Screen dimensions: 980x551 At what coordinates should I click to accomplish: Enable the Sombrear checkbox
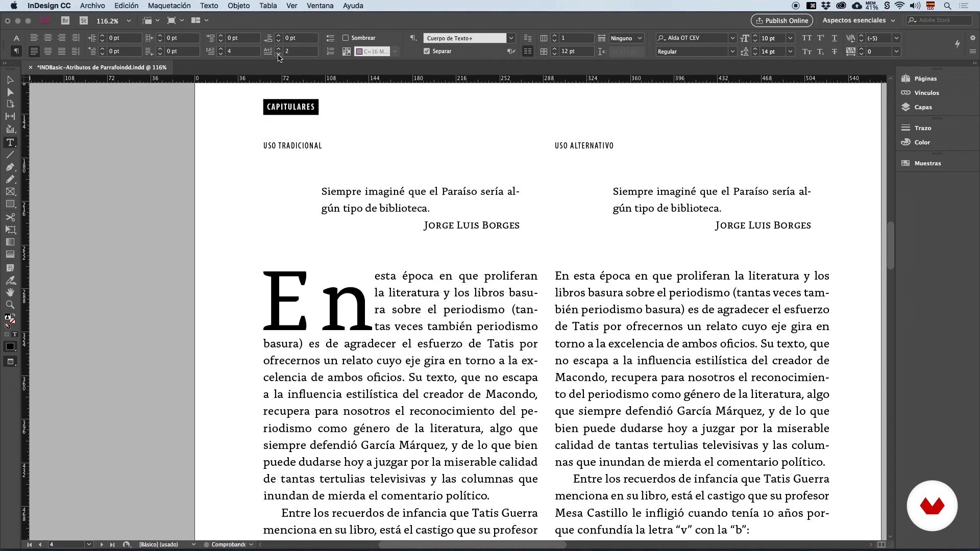click(346, 38)
